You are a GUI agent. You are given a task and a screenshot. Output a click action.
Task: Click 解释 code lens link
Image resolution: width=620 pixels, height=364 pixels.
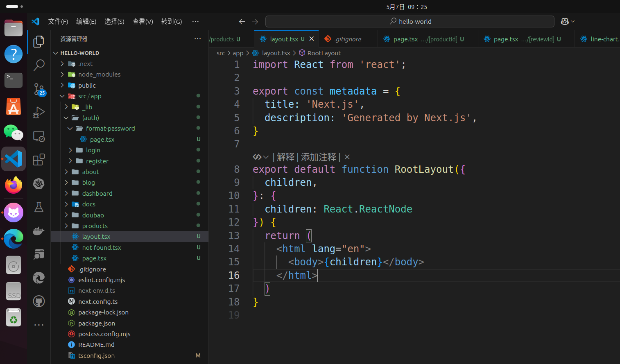click(x=285, y=157)
